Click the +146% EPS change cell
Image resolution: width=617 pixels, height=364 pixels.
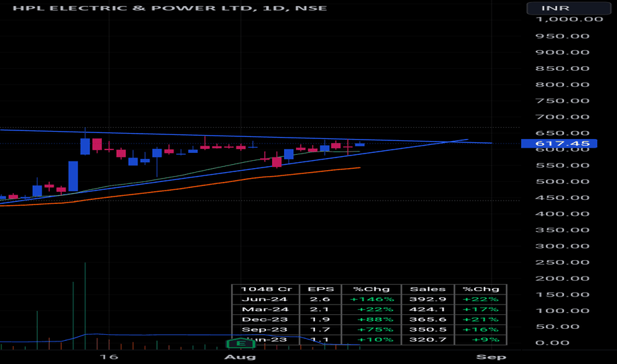click(x=372, y=299)
